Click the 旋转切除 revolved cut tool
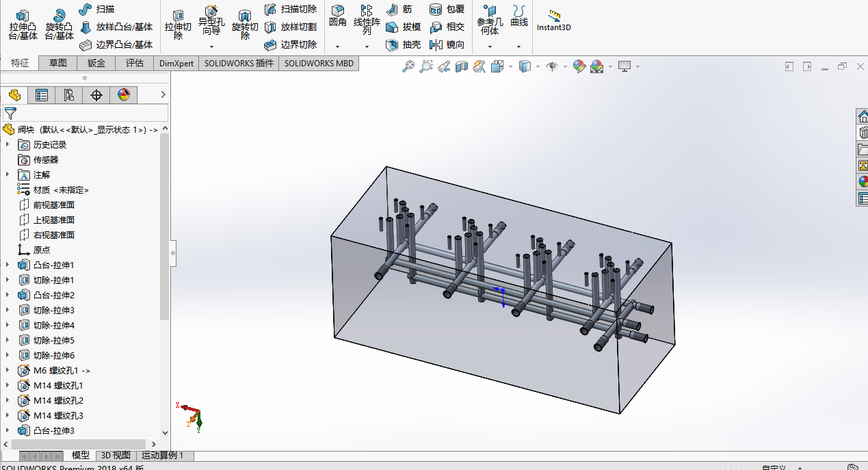868x470 pixels. pyautogui.click(x=245, y=25)
